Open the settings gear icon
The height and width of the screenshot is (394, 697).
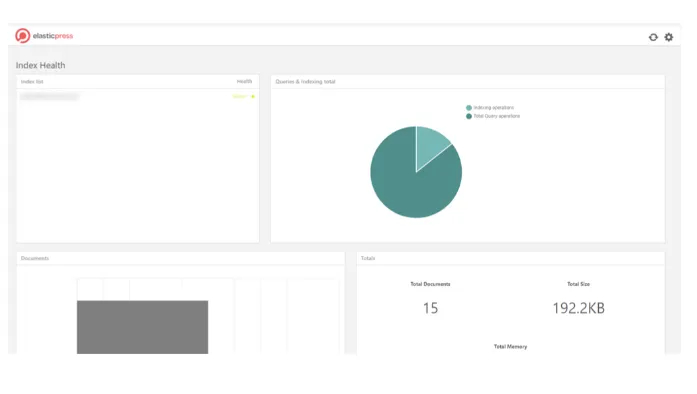click(x=669, y=37)
